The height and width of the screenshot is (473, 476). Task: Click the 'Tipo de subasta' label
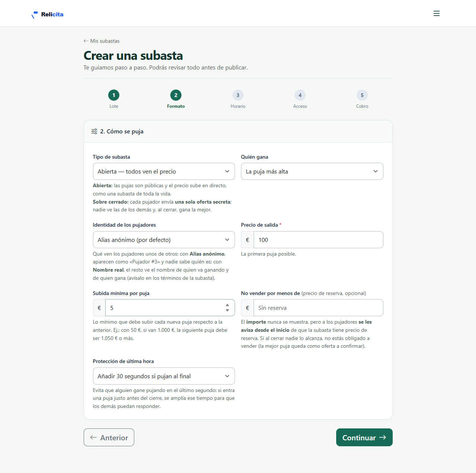pos(112,157)
